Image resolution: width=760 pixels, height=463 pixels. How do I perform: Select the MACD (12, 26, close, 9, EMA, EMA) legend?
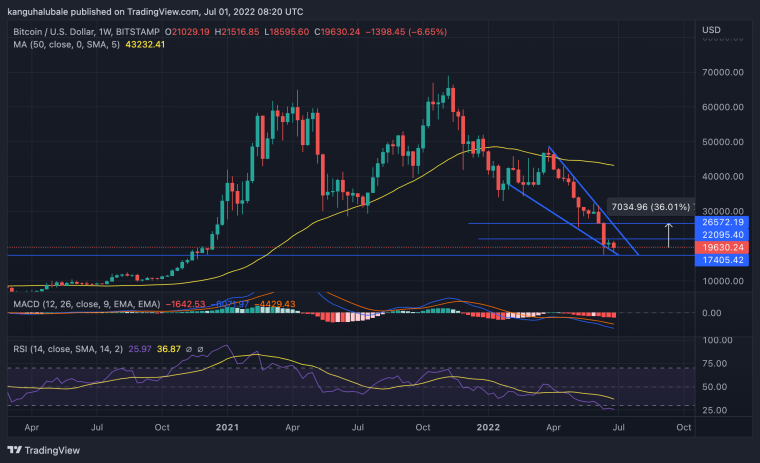pyautogui.click(x=87, y=304)
